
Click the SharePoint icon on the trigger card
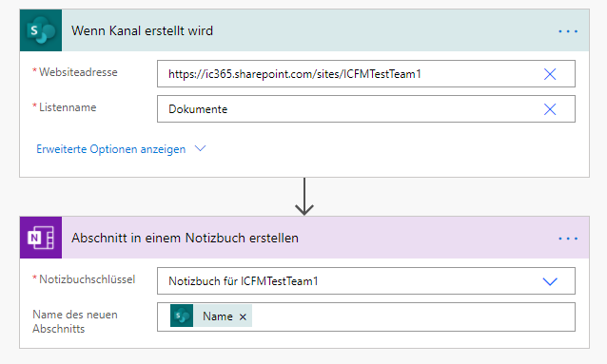[x=41, y=30]
